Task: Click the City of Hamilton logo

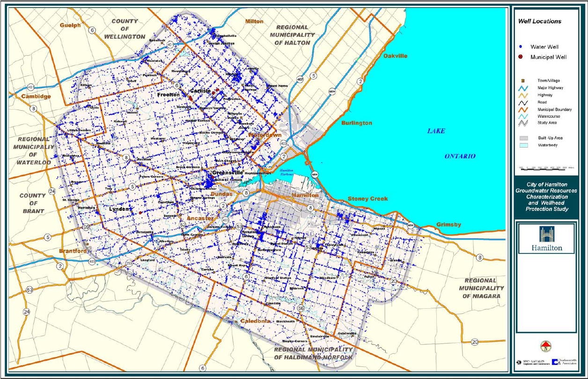Action: (546, 238)
